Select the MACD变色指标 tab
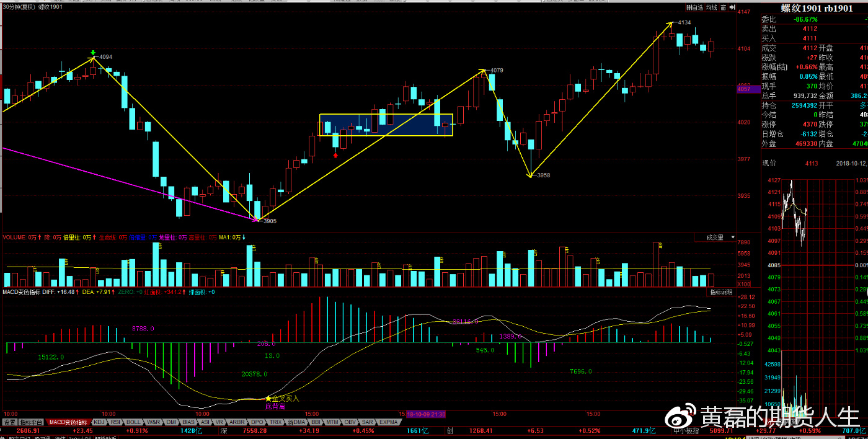The image size is (868, 439). [x=69, y=422]
